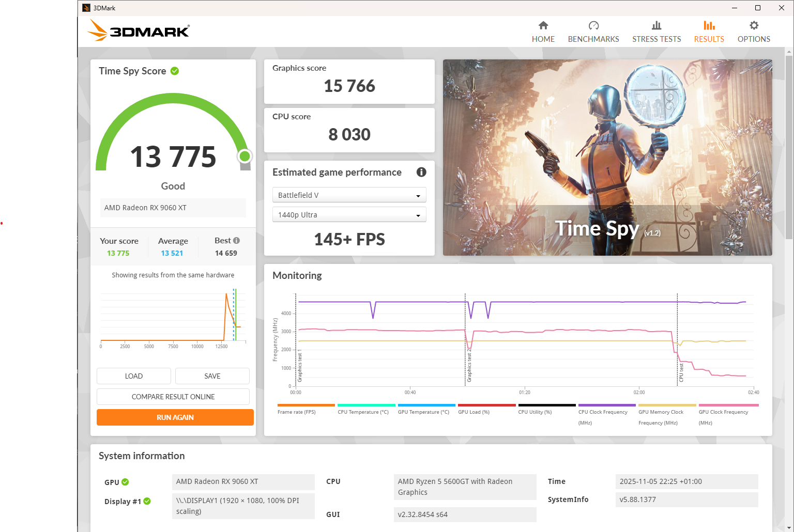Click the CPU test marker line
The height and width of the screenshot is (532, 794).
677,339
